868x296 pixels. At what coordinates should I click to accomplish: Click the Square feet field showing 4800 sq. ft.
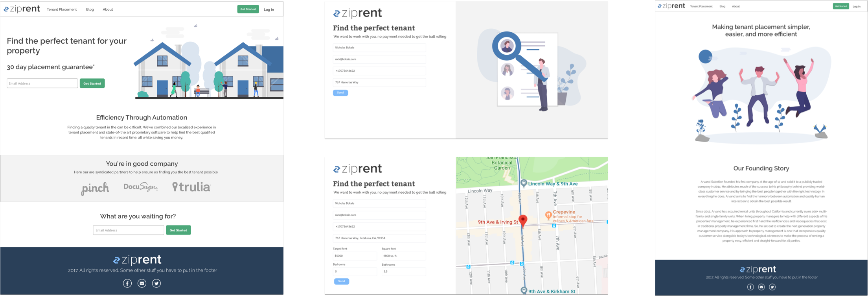[x=404, y=256]
